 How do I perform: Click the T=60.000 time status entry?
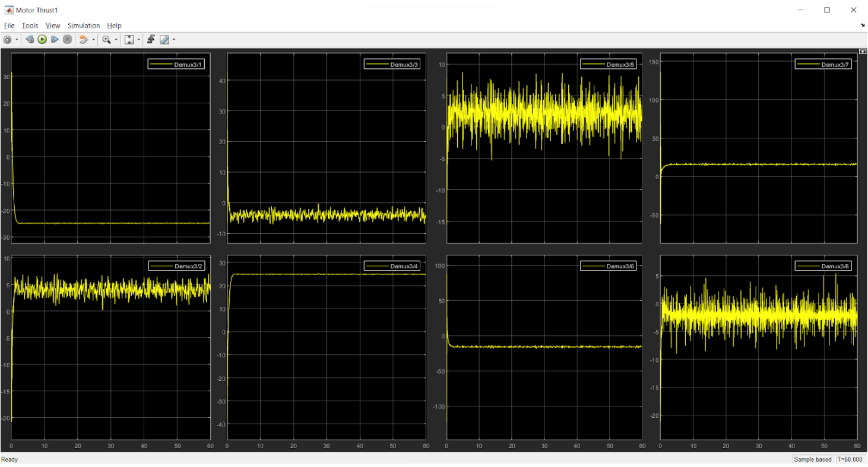coord(850,459)
